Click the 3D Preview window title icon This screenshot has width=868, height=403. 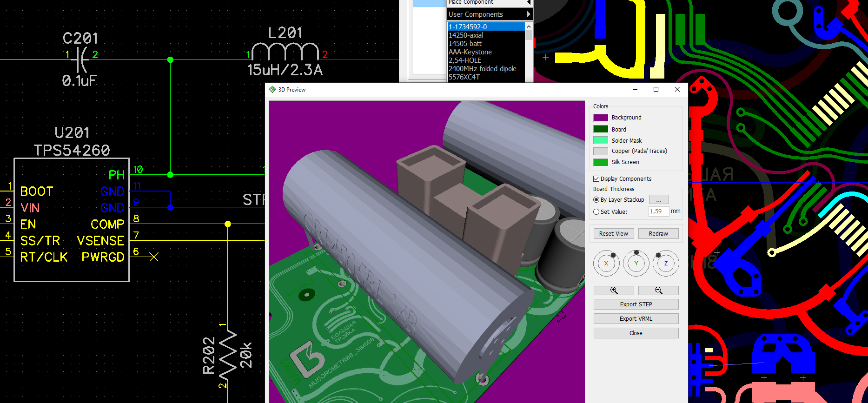pos(272,89)
